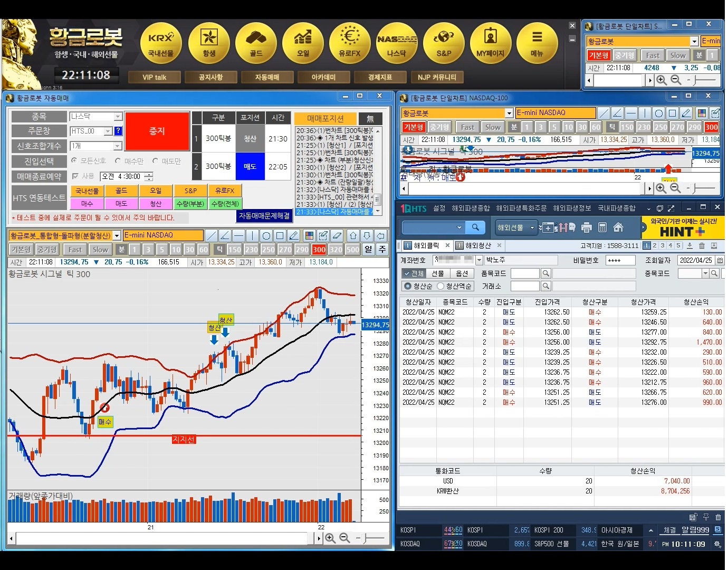Screen dimensions: 728x570
Task: Zoom in on the main chart
Action: pos(330,538)
